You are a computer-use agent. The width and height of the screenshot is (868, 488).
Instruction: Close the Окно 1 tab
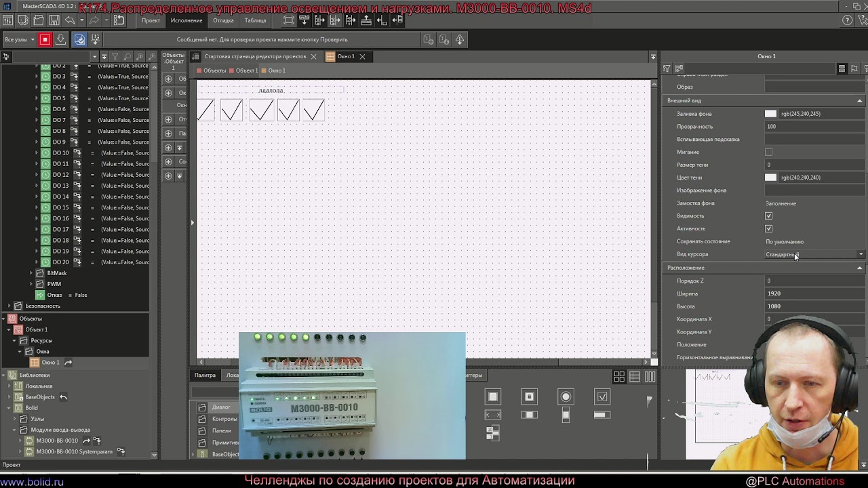[x=362, y=57]
